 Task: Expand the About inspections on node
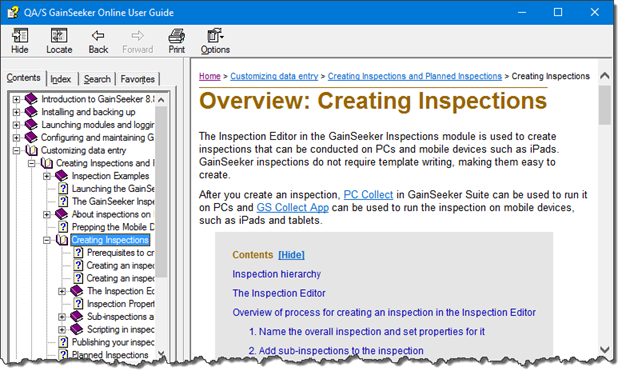[x=47, y=214]
